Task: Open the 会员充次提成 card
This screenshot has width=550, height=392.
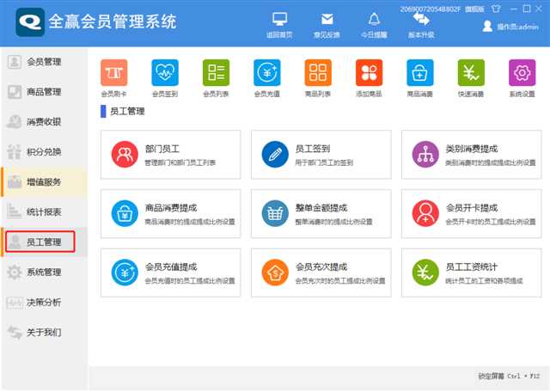Action: 321,273
